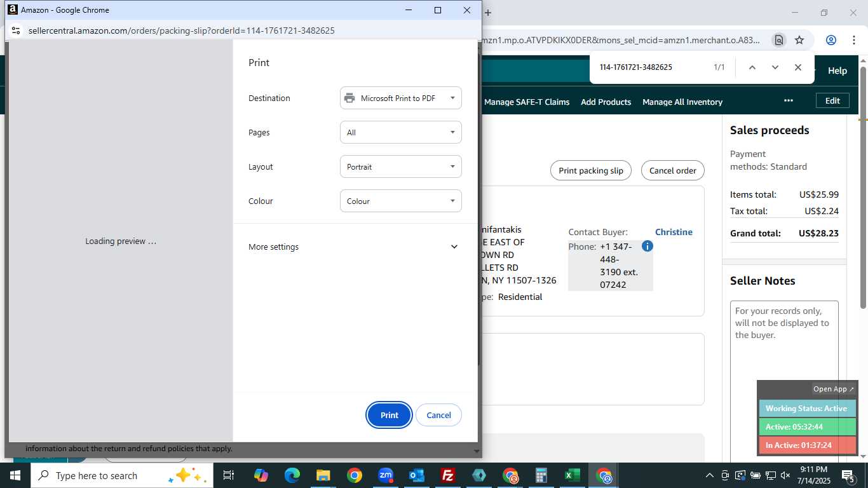
Task: Click the Tax total US$2.24 value
Action: point(822,211)
